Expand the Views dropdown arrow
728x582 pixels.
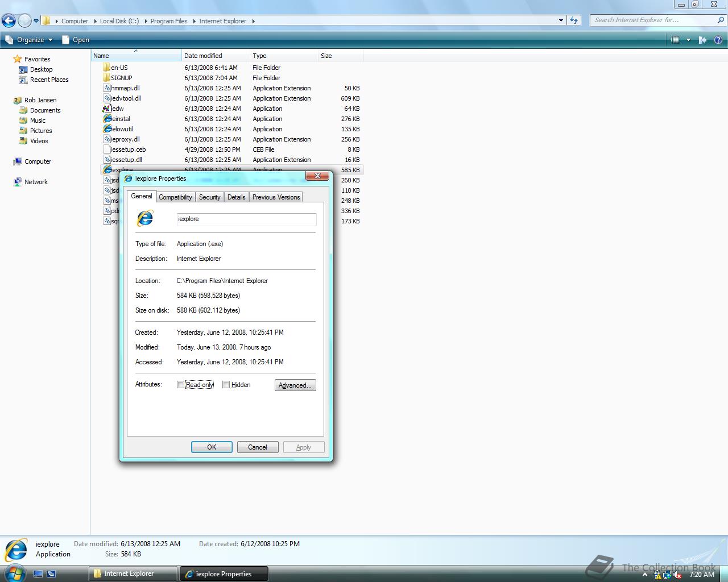pyautogui.click(x=688, y=40)
